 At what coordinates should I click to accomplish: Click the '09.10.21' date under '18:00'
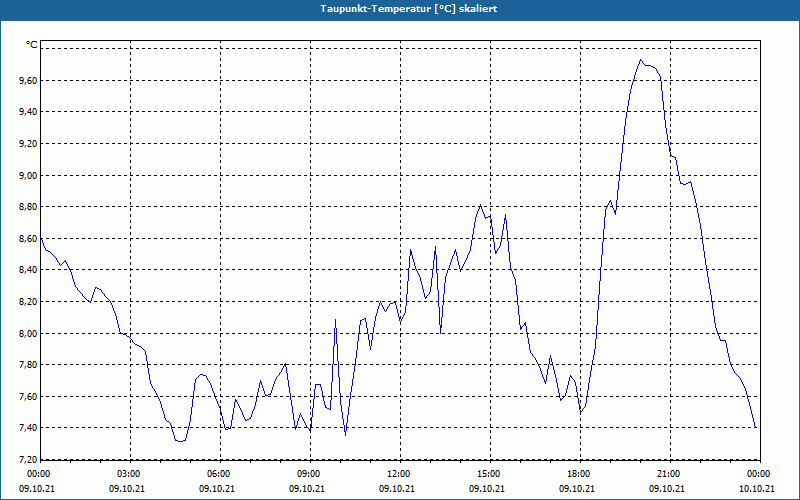pos(577,488)
